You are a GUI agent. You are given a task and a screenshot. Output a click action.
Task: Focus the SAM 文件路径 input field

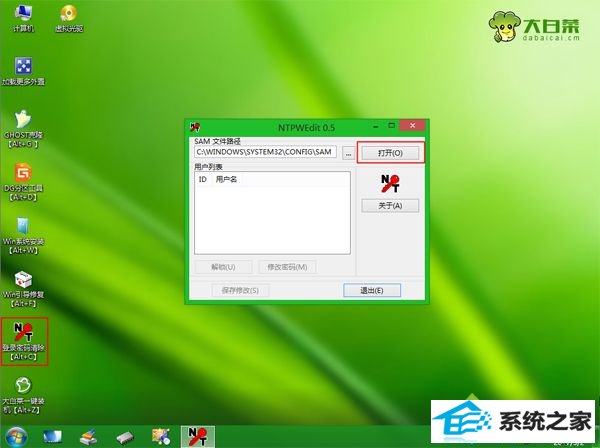(266, 152)
